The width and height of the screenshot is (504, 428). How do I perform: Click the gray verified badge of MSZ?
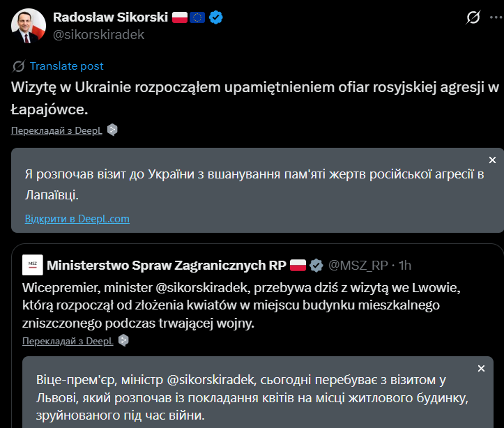316,266
